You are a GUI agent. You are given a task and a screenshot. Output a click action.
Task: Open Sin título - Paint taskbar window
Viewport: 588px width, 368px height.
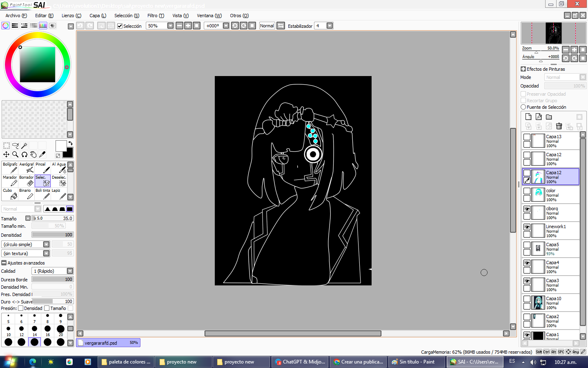coord(416,362)
